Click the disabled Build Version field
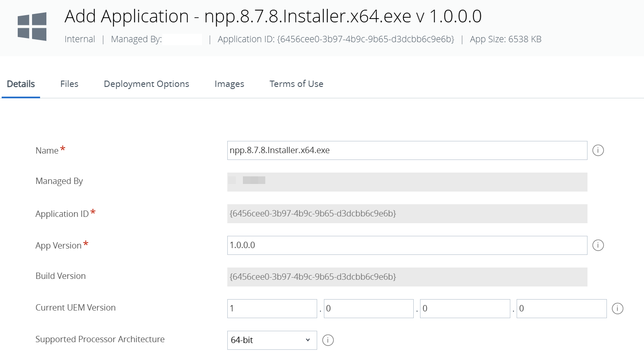644x354 pixels. 407,277
